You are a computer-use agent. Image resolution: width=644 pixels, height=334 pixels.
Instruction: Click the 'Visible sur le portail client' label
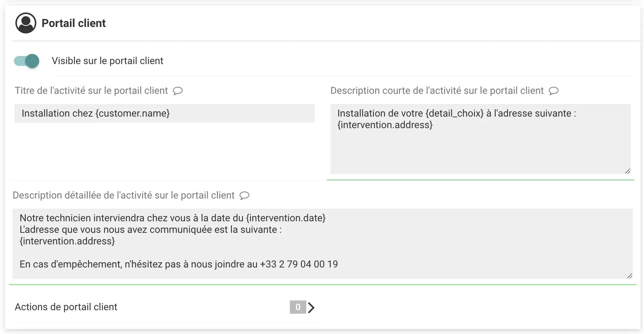(107, 61)
